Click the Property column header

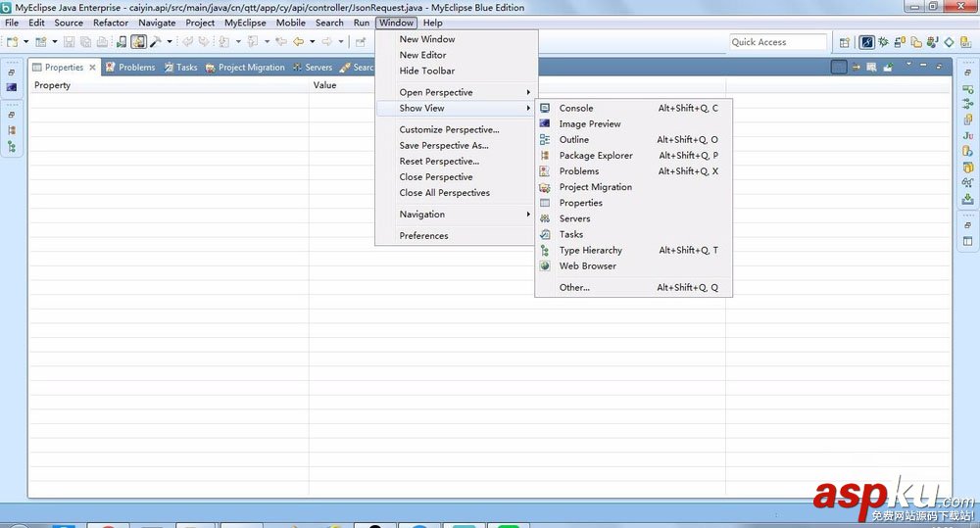click(170, 85)
